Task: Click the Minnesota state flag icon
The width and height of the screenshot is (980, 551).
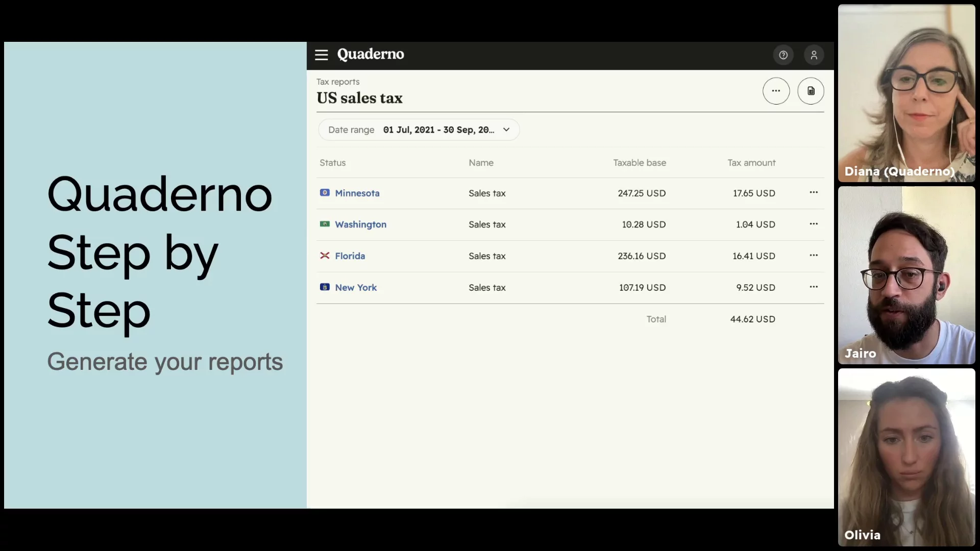Action: click(325, 192)
